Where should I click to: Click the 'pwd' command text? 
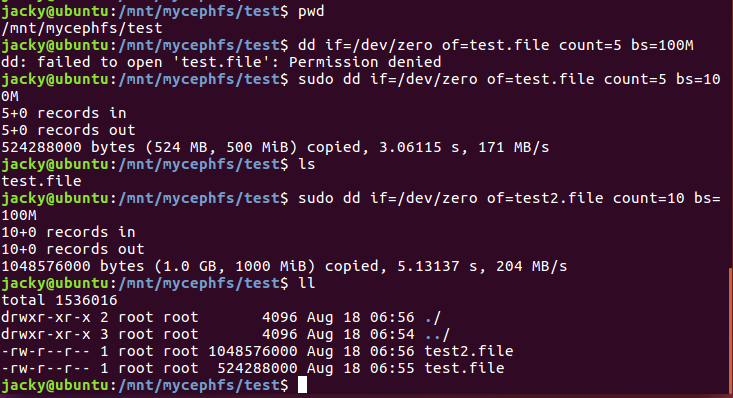(311, 12)
